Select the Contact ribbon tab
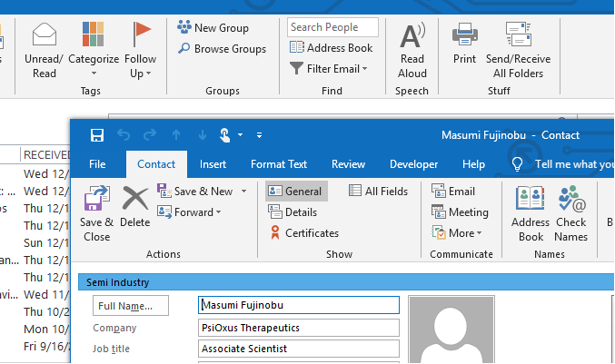615x364 pixels. (156, 164)
